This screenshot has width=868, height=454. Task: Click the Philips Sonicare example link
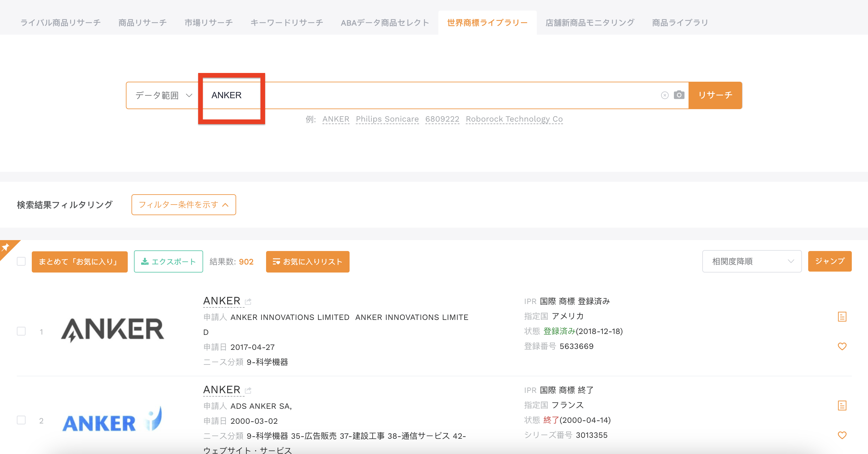[387, 119]
